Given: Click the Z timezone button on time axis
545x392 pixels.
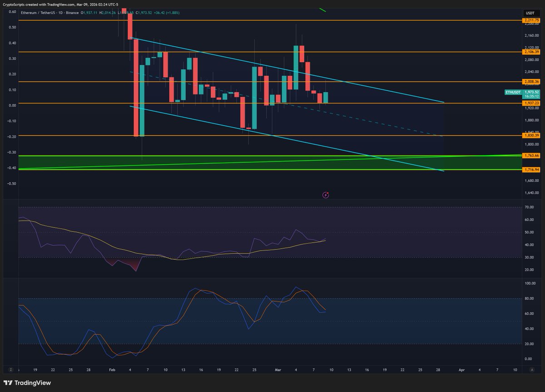Looking at the screenshot, I should tap(10, 370).
